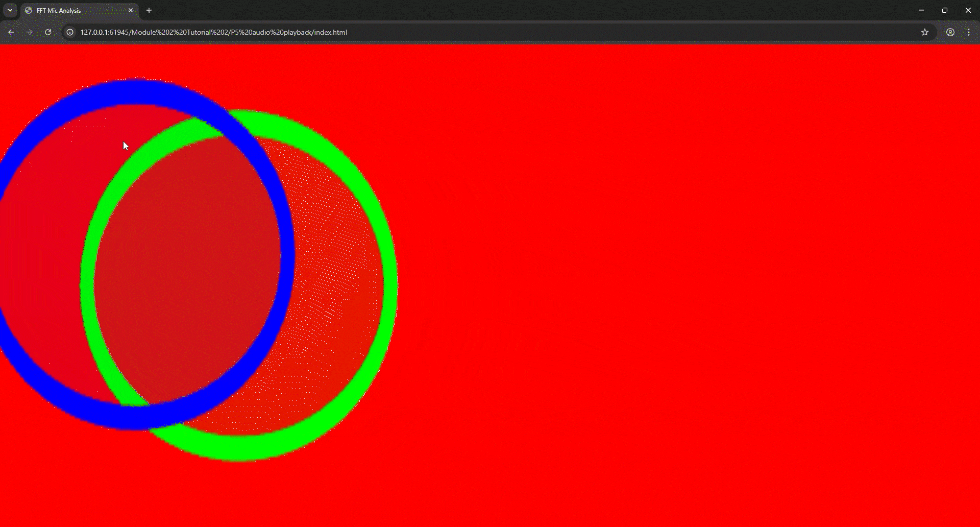Click the favicon on the FFT Mic Analysis tab
This screenshot has width=980, height=527.
(28, 10)
